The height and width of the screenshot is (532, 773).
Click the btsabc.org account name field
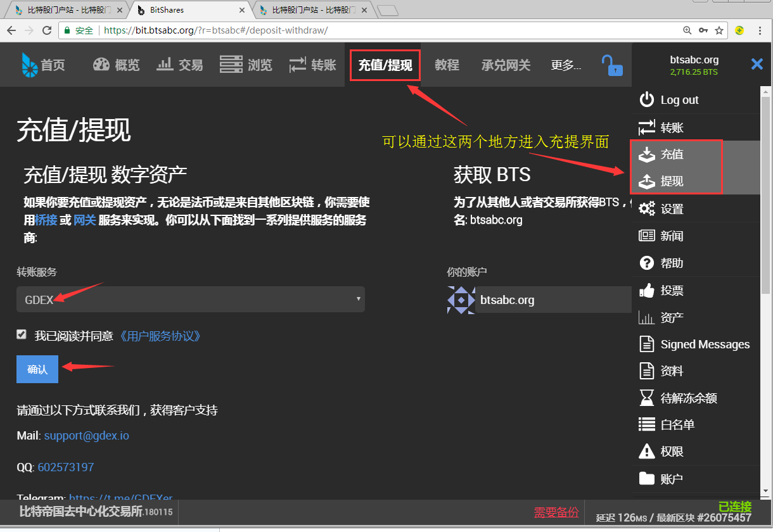pos(553,300)
